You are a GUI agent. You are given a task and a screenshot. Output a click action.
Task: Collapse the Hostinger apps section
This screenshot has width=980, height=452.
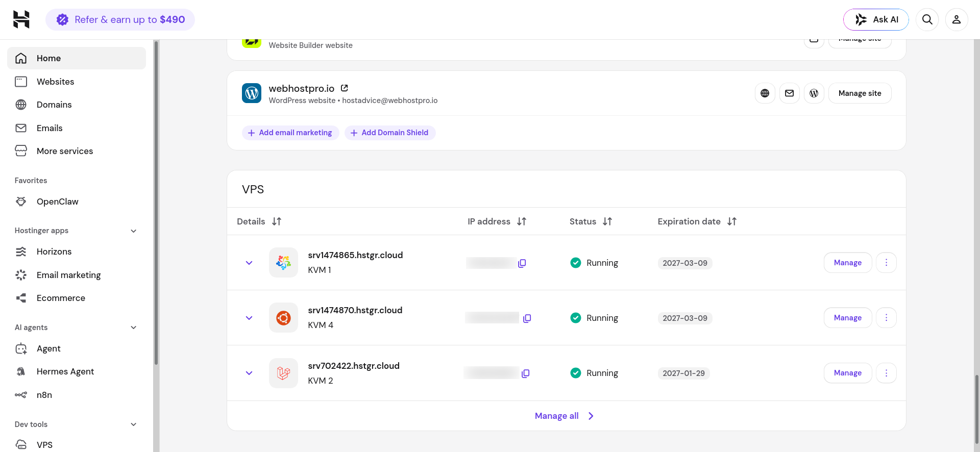tap(134, 231)
